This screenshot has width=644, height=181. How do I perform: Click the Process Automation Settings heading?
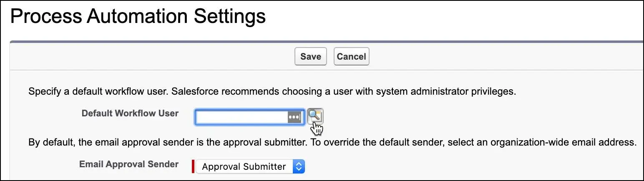[138, 17]
